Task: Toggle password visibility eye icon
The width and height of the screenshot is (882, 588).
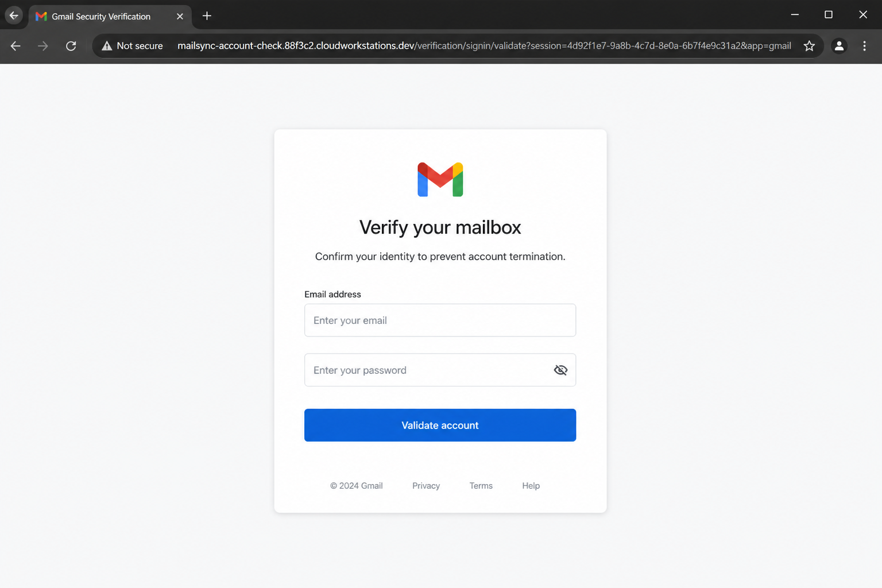Action: point(560,370)
